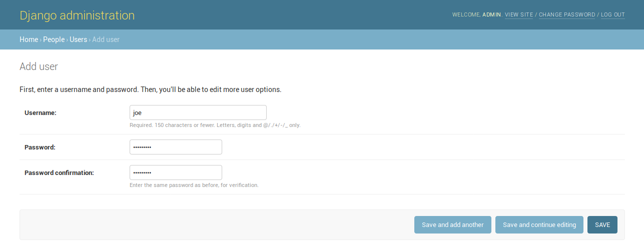
Task: Focus the Password input field
Action: [176, 147]
